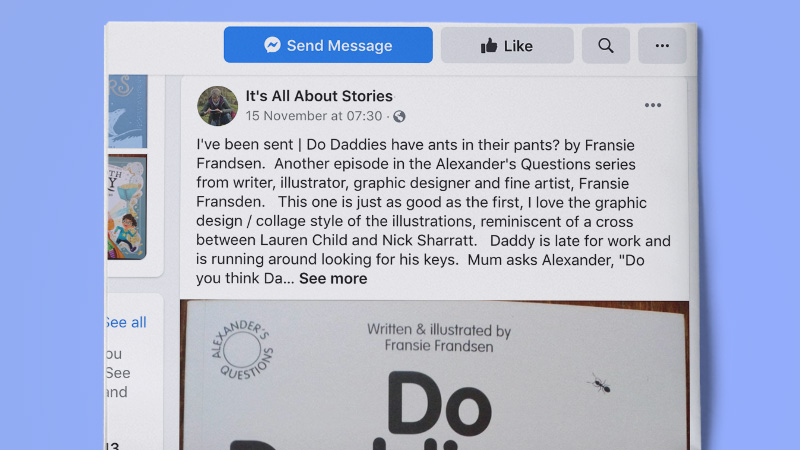
Task: Click the Alexander's Questions circular logo
Action: (242, 349)
